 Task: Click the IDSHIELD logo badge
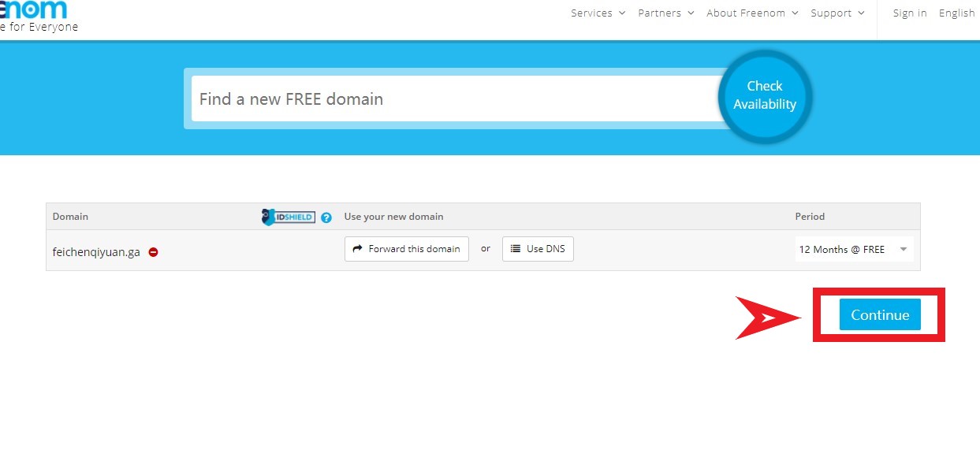289,217
